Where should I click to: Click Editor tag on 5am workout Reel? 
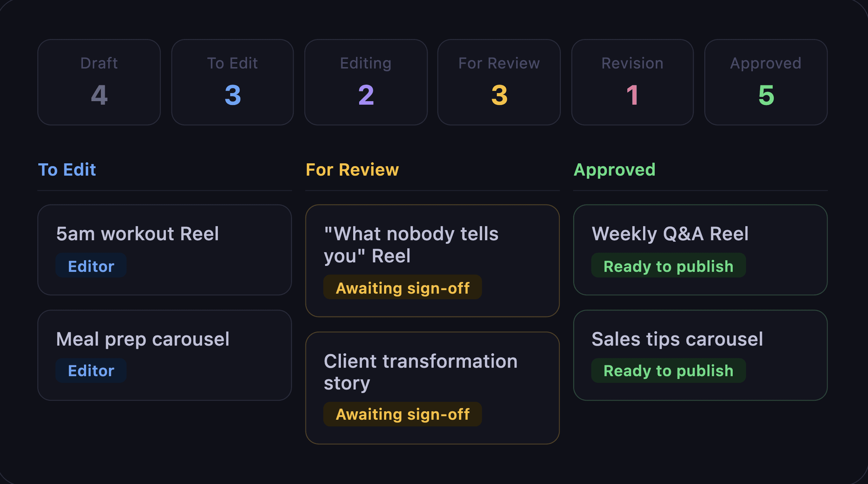point(91,266)
